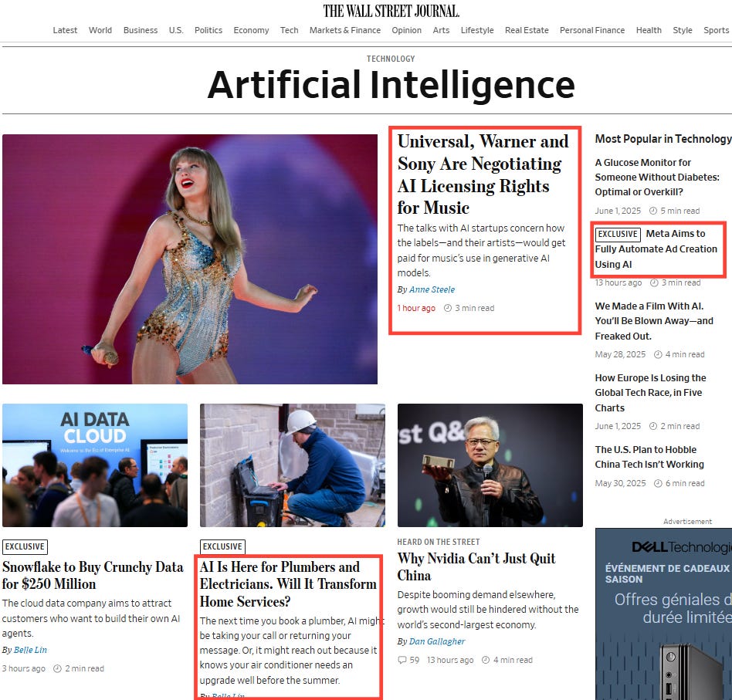The height and width of the screenshot is (700, 732).
Task: Go to the World section
Action: (x=100, y=30)
